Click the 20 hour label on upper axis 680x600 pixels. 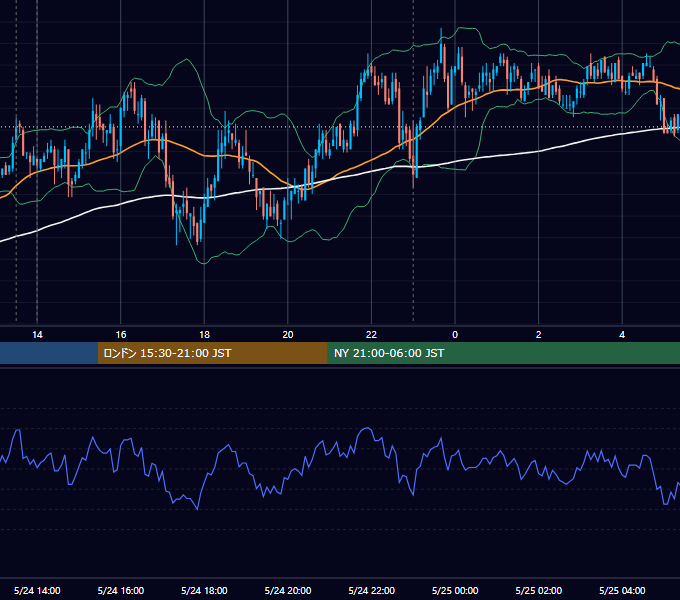click(288, 335)
